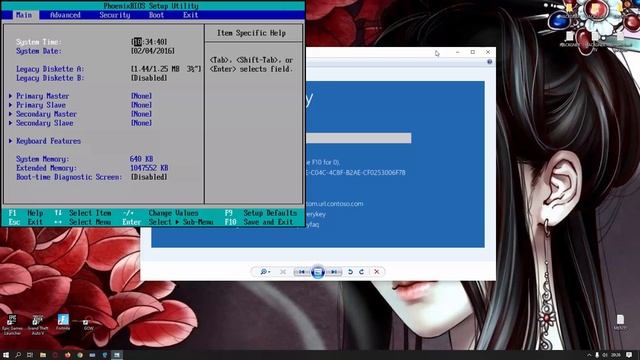Click the Extended Memory 1047552 KB value
This screenshot has width=640, height=360.
tap(149, 168)
